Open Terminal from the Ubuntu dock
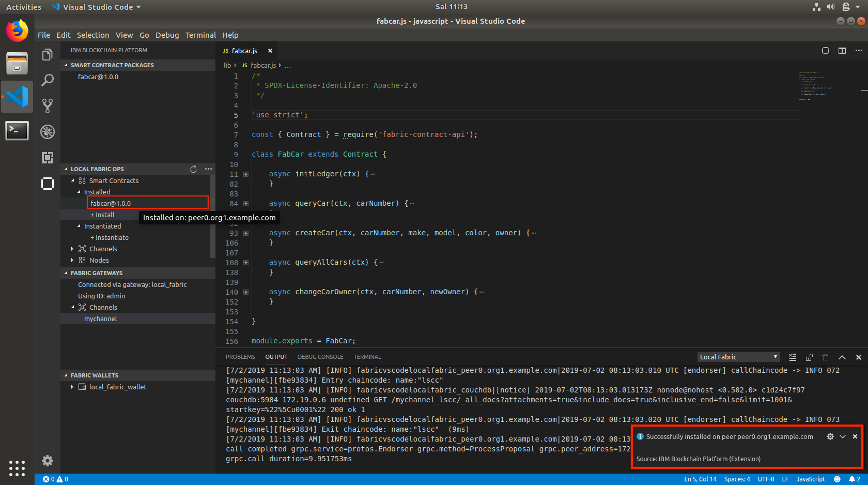The image size is (868, 485). [x=17, y=131]
